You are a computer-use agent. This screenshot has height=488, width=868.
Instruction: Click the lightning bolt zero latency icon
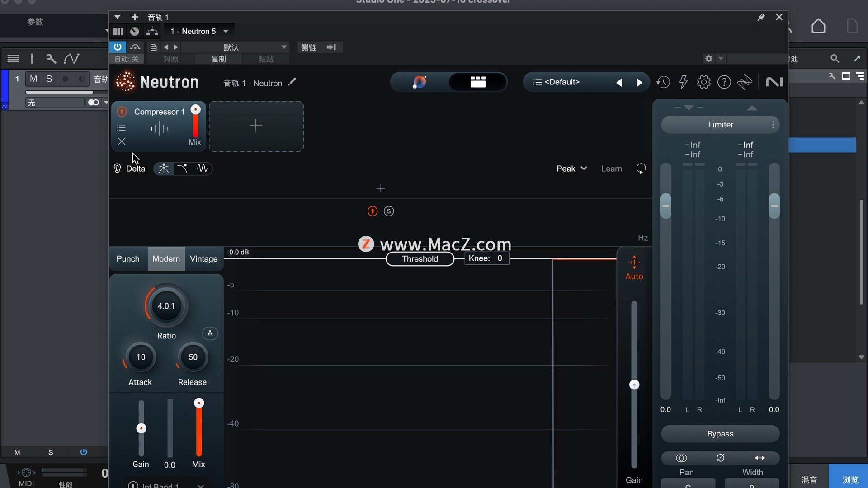[x=684, y=82]
